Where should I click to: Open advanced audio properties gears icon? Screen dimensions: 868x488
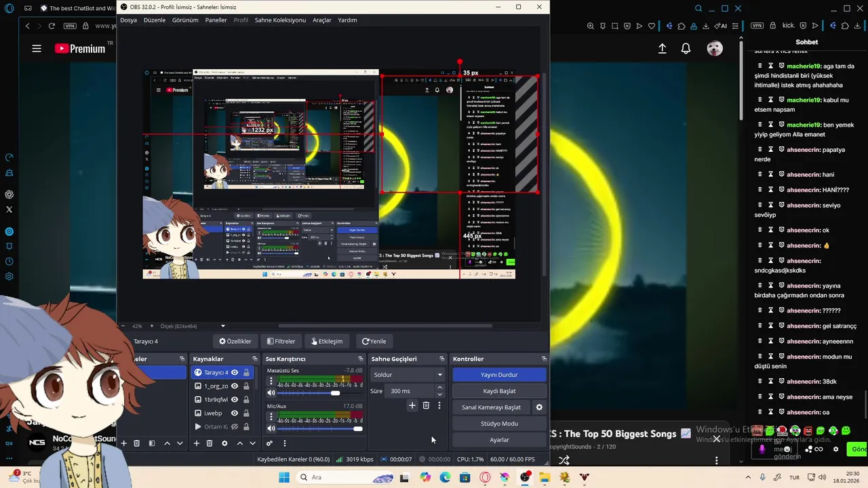point(269,443)
